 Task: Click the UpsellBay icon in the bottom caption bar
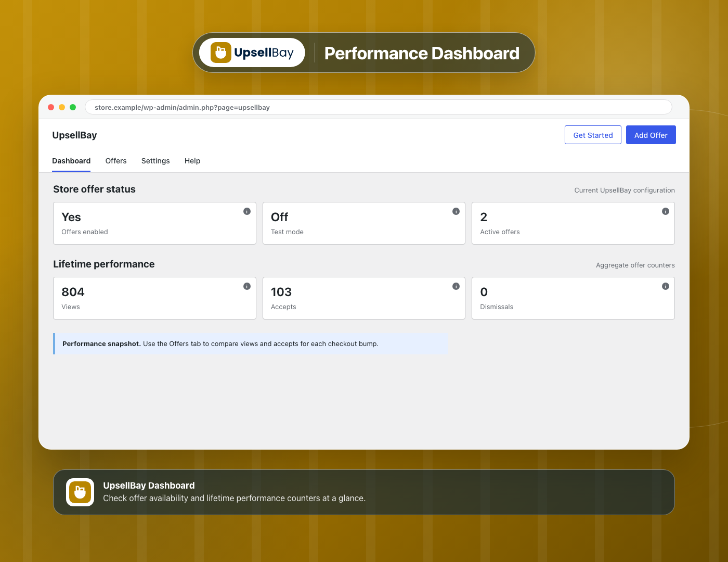[80, 492]
